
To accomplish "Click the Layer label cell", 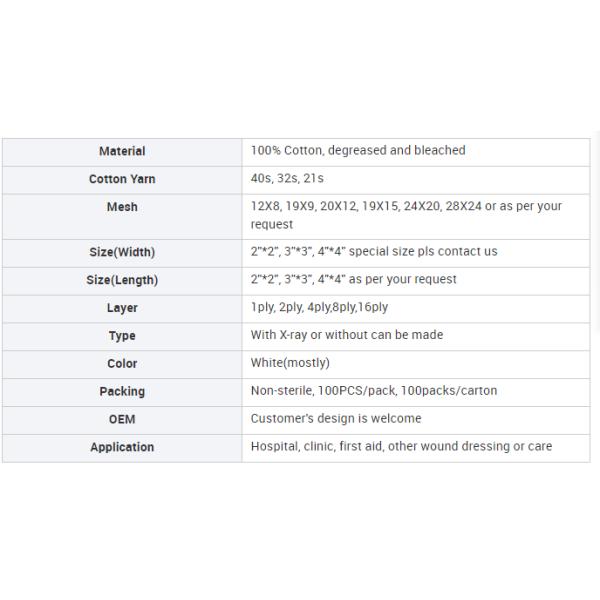I will click(x=122, y=308).
